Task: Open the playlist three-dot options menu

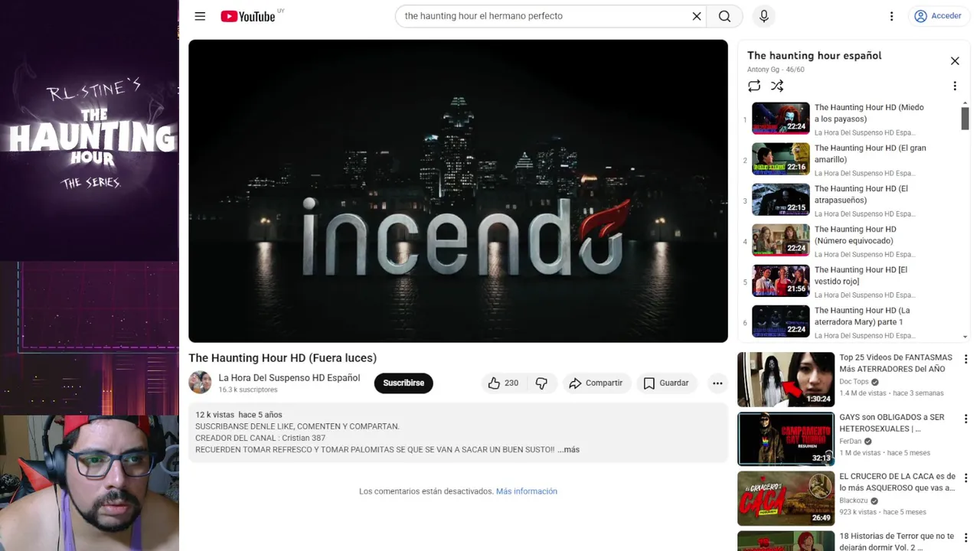Action: point(955,86)
